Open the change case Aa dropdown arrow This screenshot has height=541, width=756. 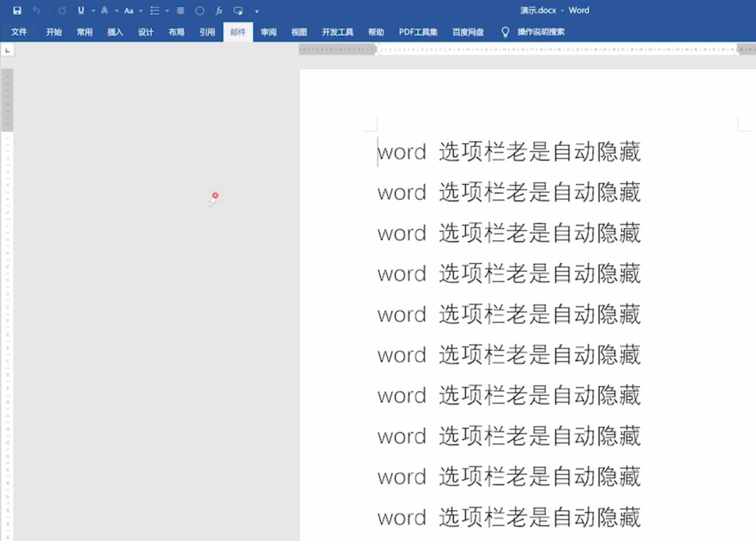tap(141, 10)
